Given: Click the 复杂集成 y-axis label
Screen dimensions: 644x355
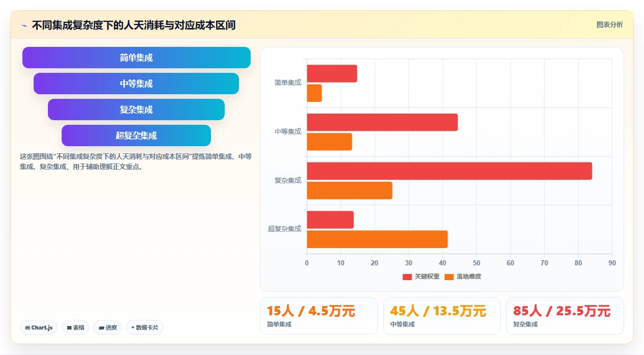Looking at the screenshot, I should pos(288,180).
